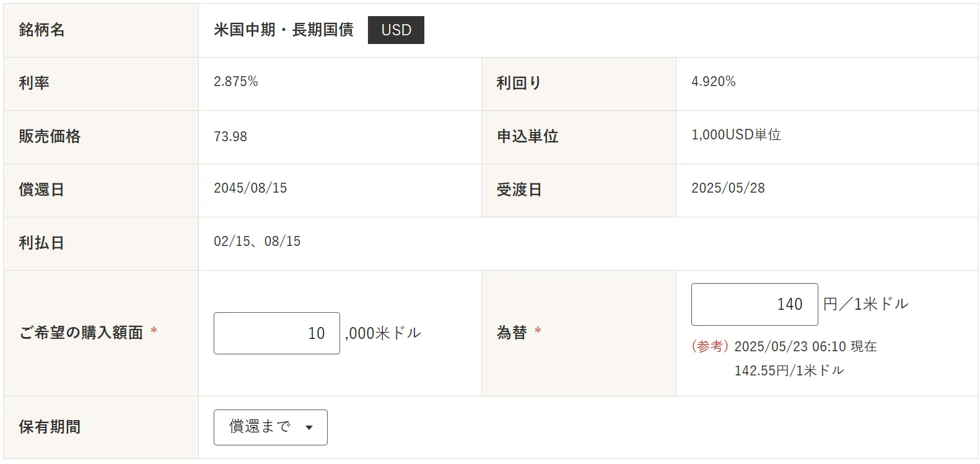
Task: Open the 保有期間 dropdown showing 償還まで
Action: (x=270, y=427)
